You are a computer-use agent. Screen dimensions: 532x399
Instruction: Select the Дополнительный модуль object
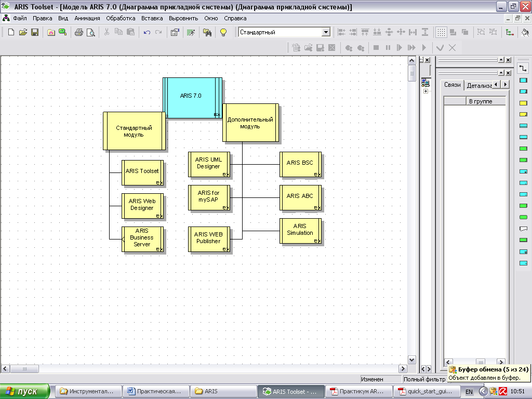250,123
